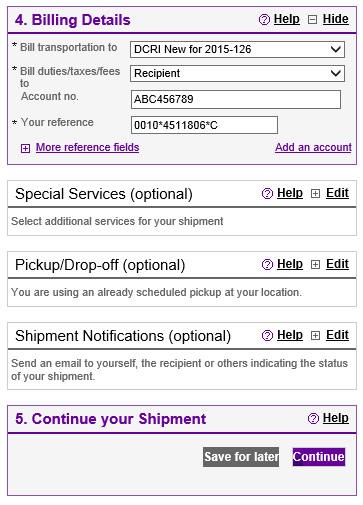Screen dimensions: 363x505
Task: Open the Bill transportation to dropdown
Action: tap(237, 49)
